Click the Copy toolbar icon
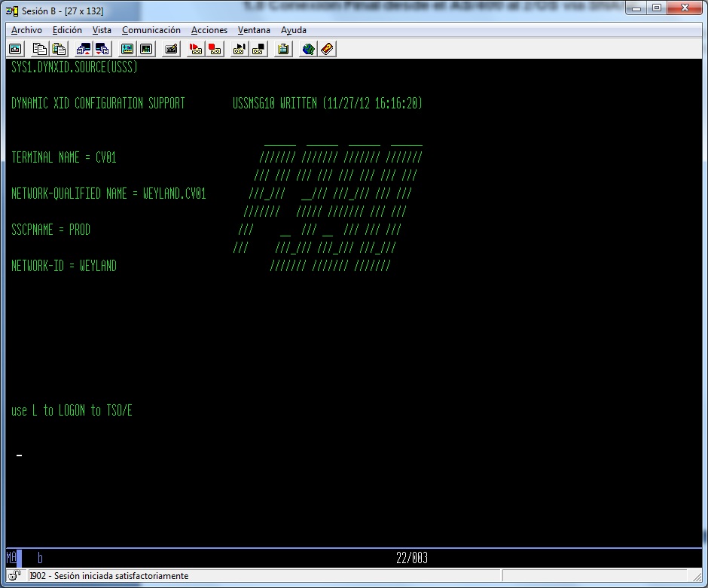The width and height of the screenshot is (708, 588). [40, 49]
